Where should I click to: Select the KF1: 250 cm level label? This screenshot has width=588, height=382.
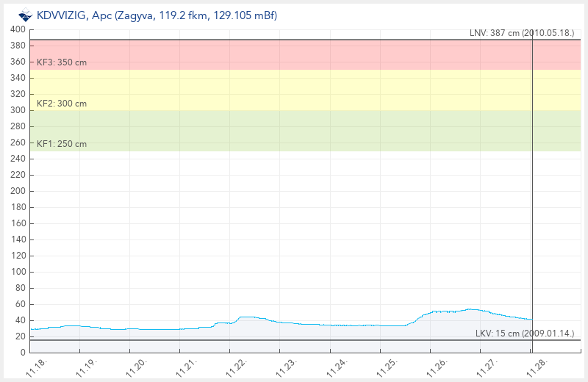click(62, 144)
